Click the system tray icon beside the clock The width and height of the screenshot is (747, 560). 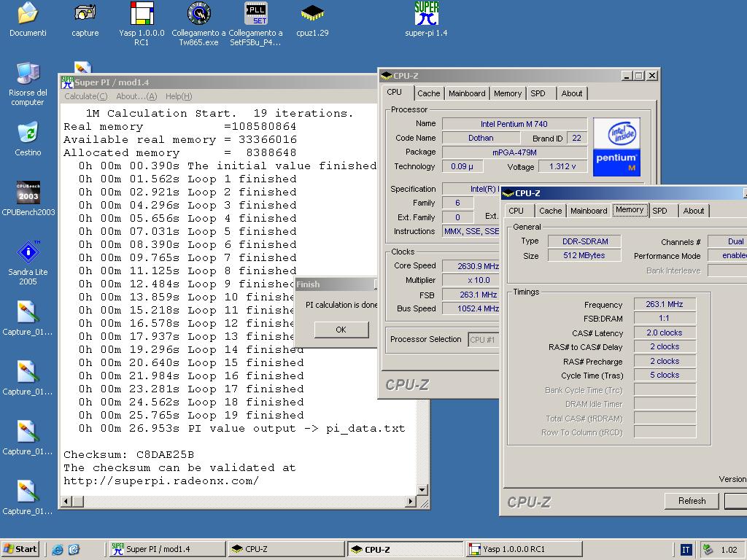pos(708,550)
